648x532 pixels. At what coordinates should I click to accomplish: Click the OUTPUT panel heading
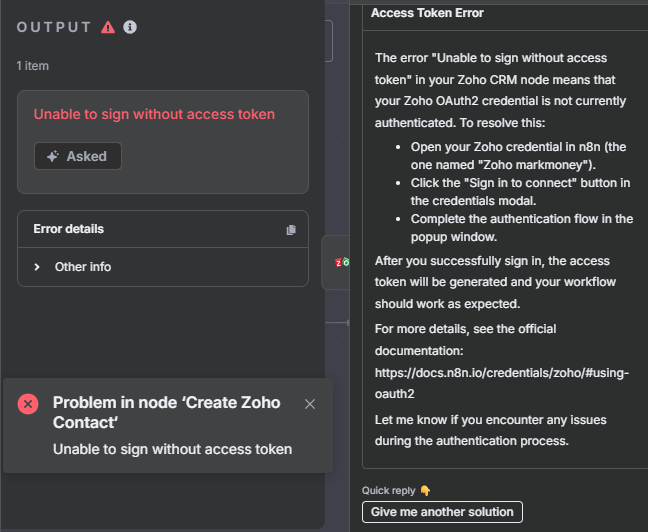pyautogui.click(x=54, y=27)
